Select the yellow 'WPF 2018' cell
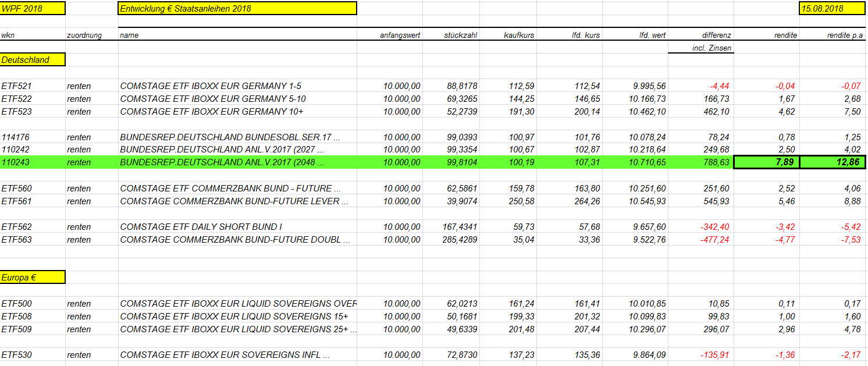Image resolution: width=868 pixels, height=366 pixels. coord(33,9)
